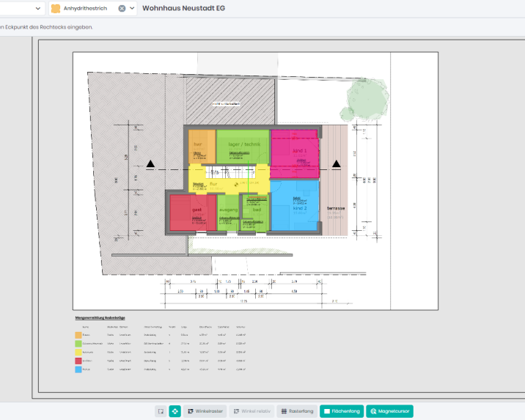Clear the Anhydritestrich selection with X
The image size is (525, 420).
pos(122,8)
